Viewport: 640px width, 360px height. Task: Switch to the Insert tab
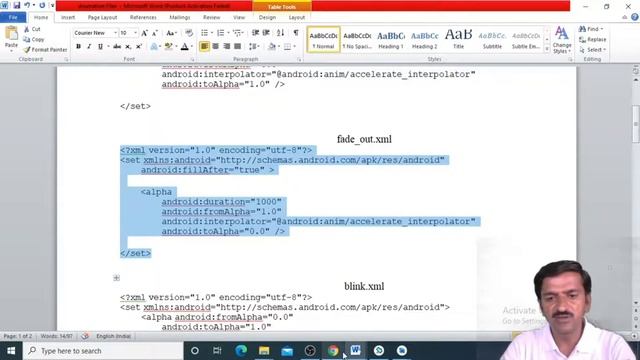point(68,18)
